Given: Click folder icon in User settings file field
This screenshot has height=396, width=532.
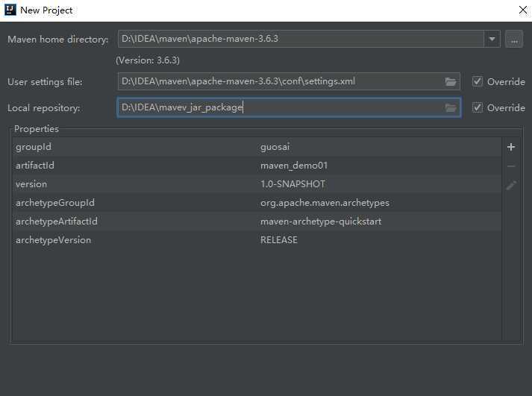Looking at the screenshot, I should [451, 82].
